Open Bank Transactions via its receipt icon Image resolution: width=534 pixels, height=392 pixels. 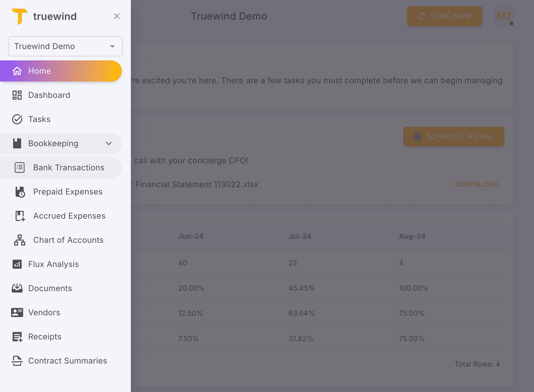coord(19,167)
